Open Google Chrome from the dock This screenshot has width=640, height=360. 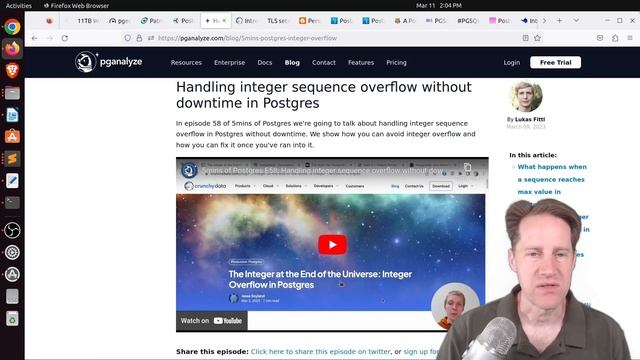(x=12, y=27)
